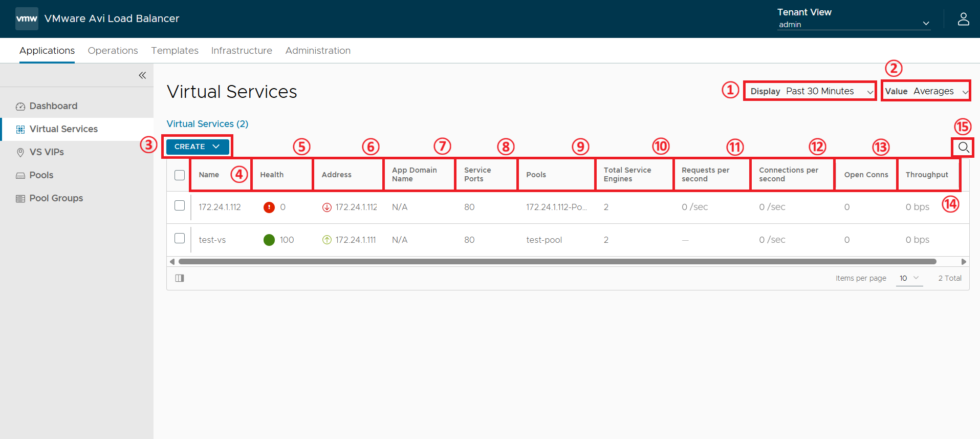Go to the Administration tab
980x439 pixels.
[318, 51]
